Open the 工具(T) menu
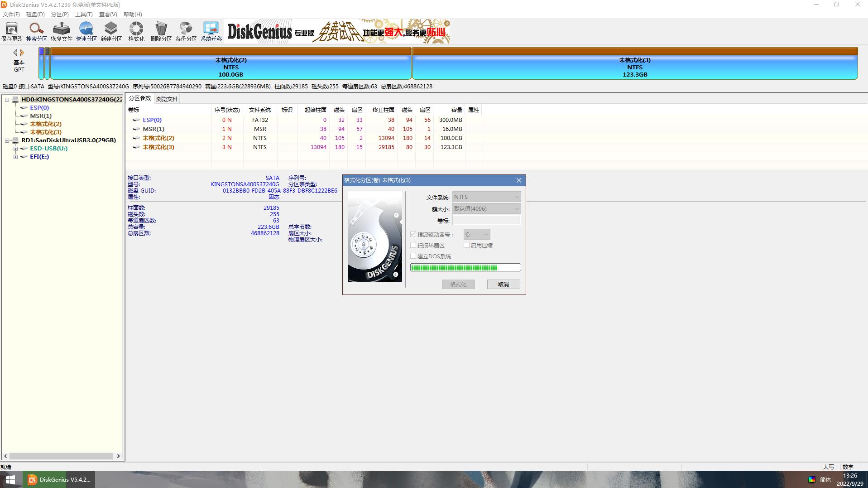 pyautogui.click(x=83, y=14)
